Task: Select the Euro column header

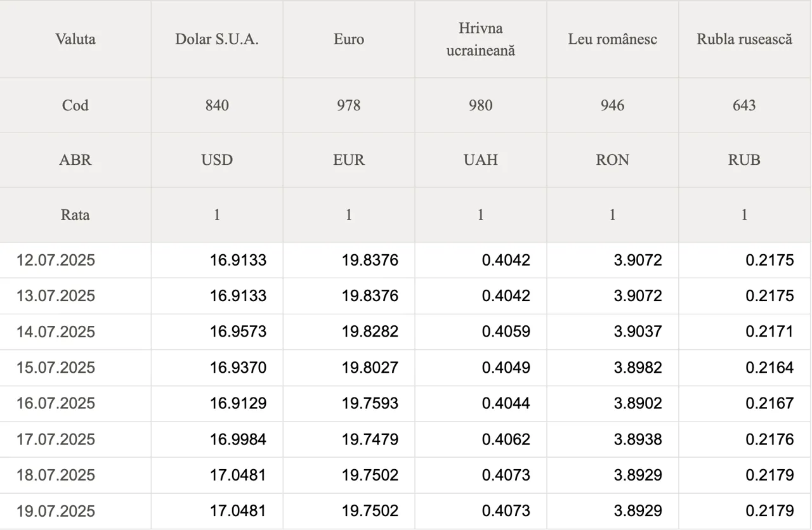Action: [349, 39]
